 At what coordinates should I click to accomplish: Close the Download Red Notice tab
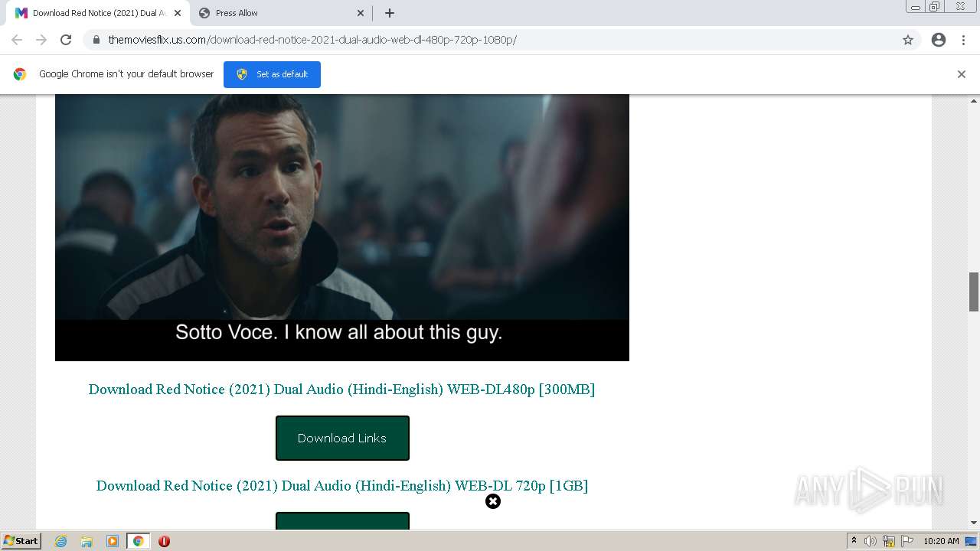[178, 13]
